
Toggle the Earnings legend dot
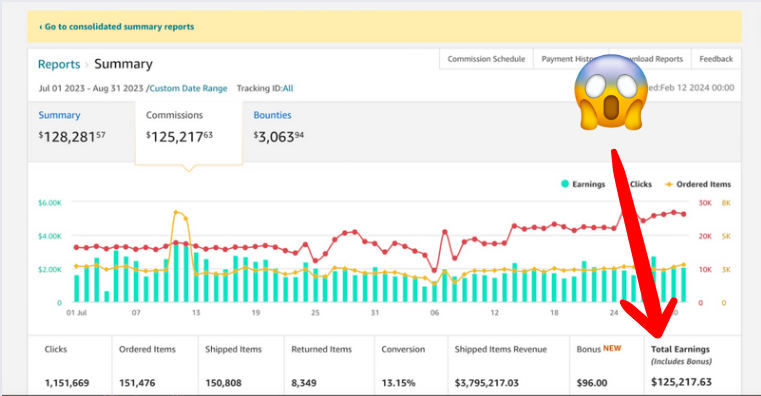565,184
